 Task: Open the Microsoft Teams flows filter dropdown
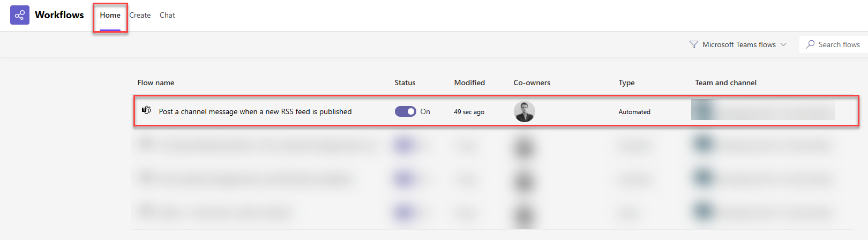coord(739,44)
